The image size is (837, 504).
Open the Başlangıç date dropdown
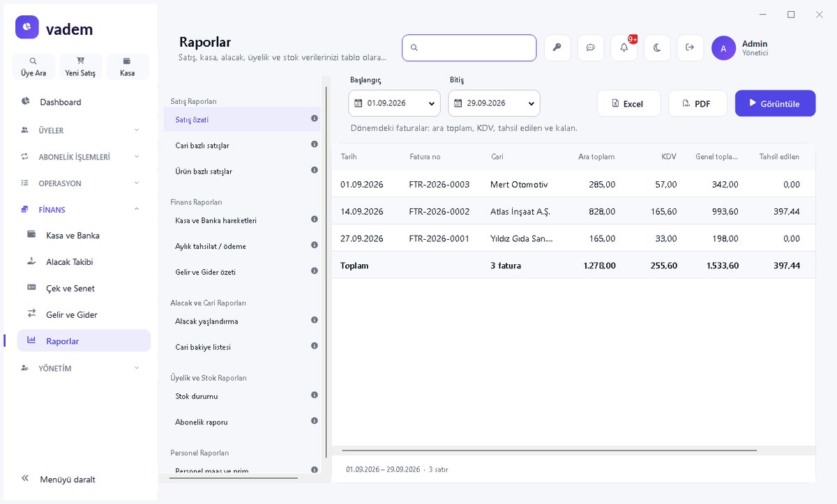394,103
